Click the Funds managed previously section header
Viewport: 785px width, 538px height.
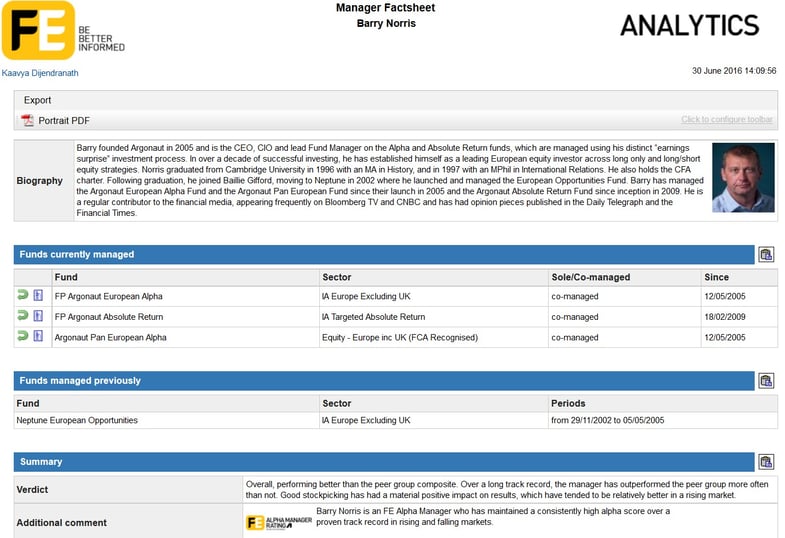(x=384, y=381)
